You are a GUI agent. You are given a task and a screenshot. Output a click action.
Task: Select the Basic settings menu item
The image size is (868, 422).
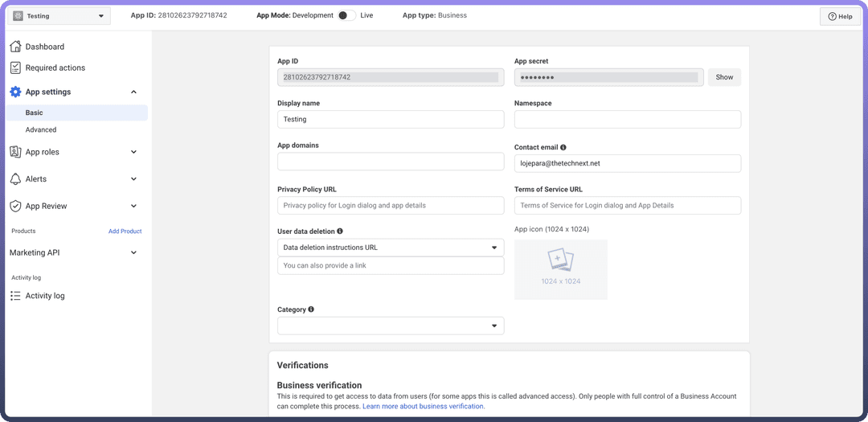click(35, 113)
